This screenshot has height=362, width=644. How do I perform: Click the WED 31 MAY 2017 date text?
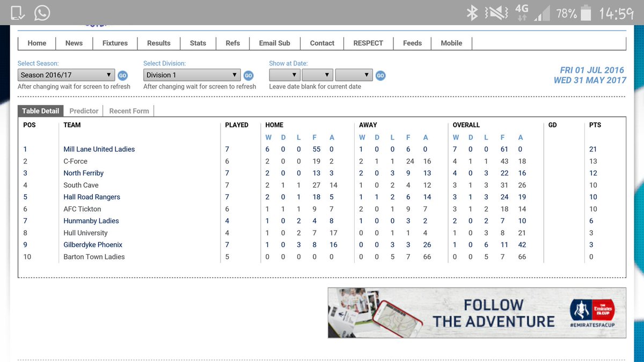(x=590, y=80)
